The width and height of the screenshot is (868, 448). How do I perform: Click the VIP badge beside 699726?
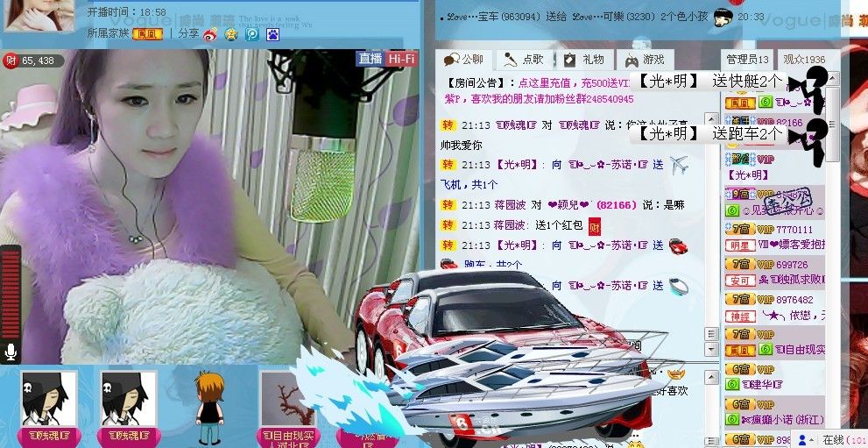(x=766, y=265)
